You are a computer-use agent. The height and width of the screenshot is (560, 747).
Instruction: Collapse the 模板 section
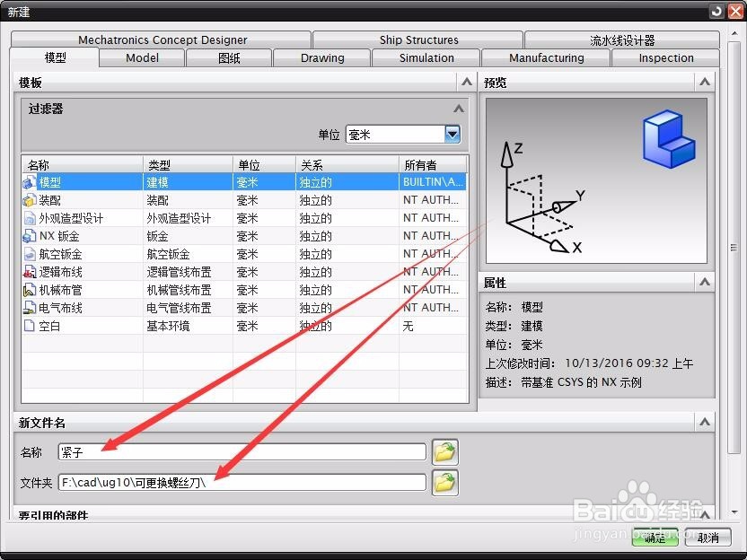[467, 83]
